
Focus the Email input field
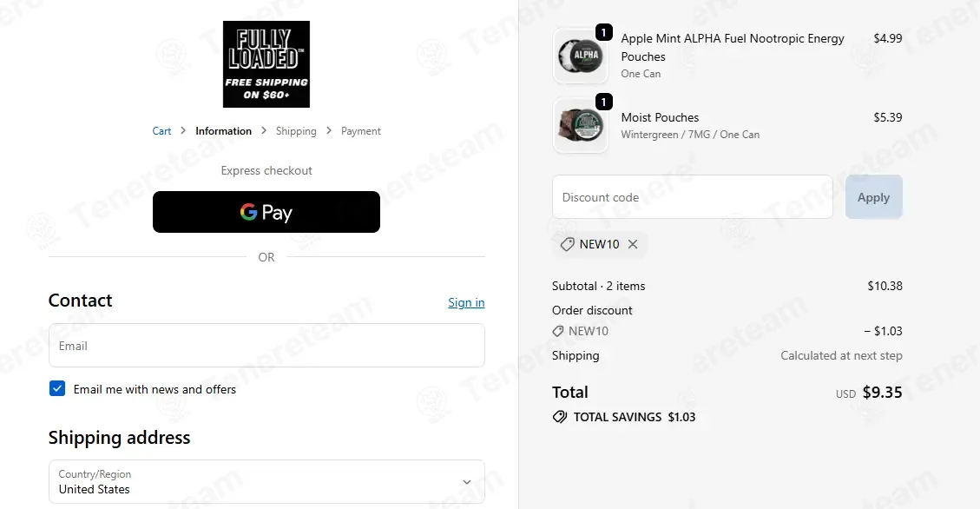point(266,346)
